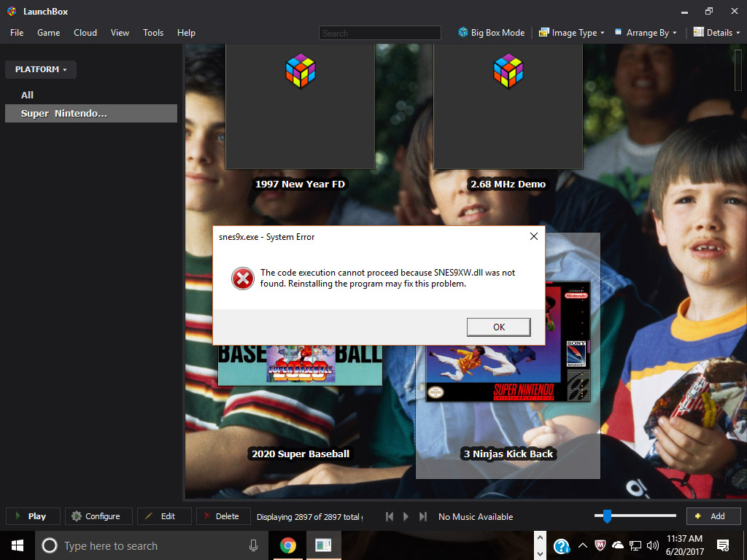
Task: Select the Super Nintendo platform entry
Action: click(91, 113)
